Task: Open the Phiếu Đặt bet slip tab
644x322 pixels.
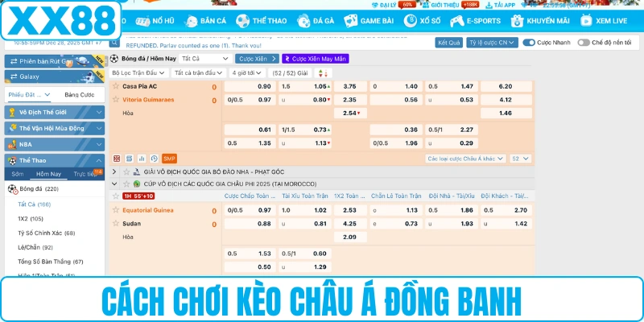Action: pyautogui.click(x=29, y=95)
